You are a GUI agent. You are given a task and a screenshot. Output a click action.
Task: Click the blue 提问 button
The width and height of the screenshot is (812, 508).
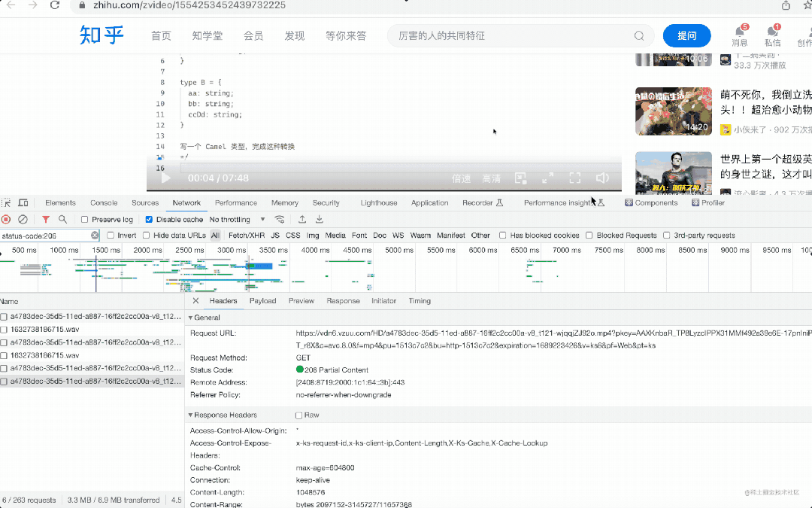tap(686, 36)
